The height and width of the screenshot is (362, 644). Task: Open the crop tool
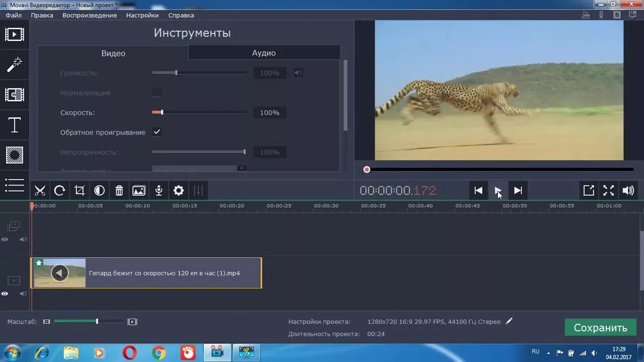pyautogui.click(x=79, y=190)
